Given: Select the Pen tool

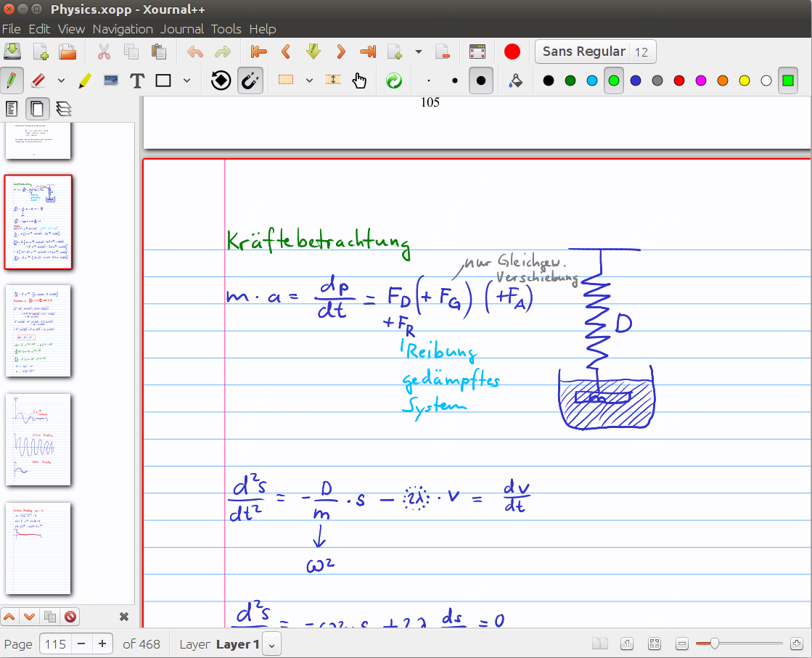Looking at the screenshot, I should coord(12,81).
